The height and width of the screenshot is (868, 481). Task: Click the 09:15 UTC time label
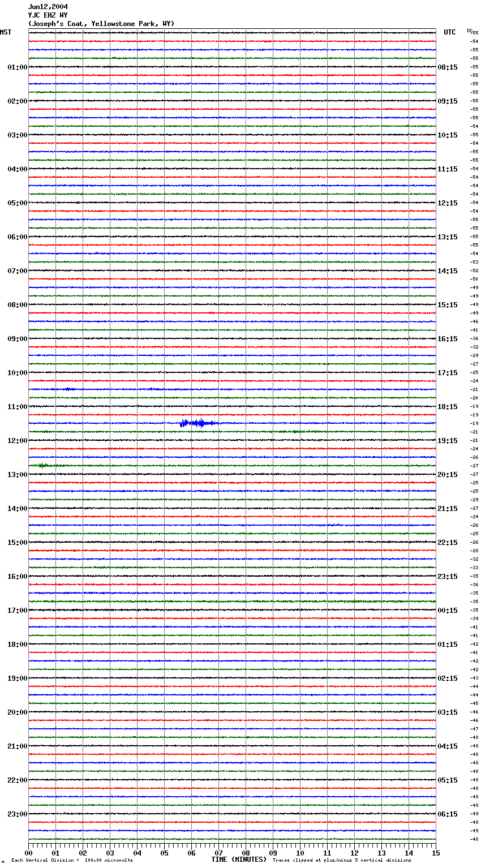448,101
